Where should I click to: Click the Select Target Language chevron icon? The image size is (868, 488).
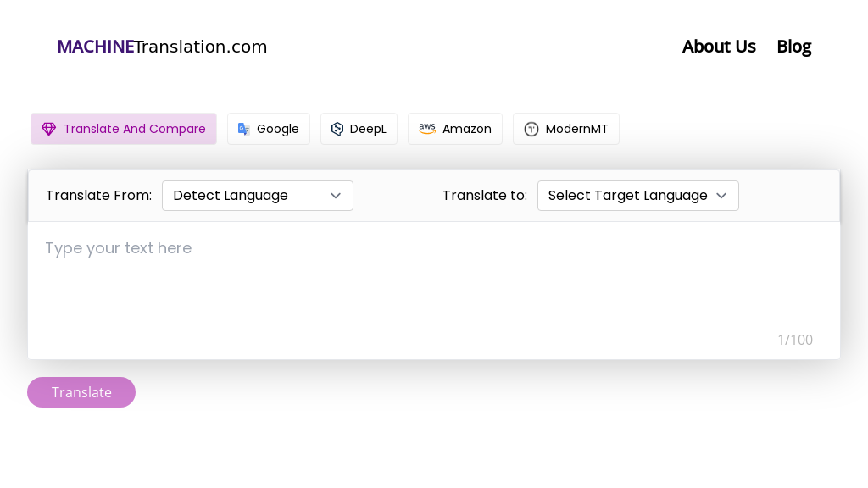click(x=721, y=196)
